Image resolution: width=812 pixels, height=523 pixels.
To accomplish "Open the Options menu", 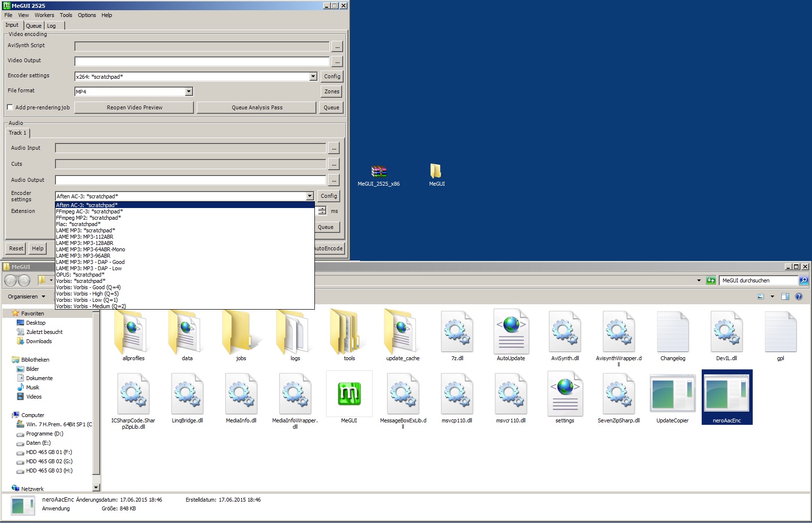I will coord(87,15).
